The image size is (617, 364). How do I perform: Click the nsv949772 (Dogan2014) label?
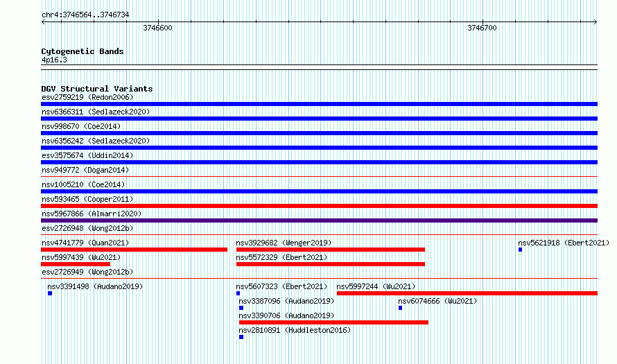pyautogui.click(x=85, y=170)
